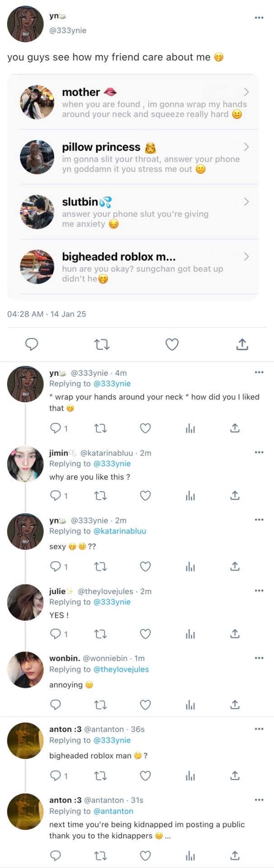Viewport: 274px width, 868px height.
Task: Follow the @theylovejules link in wonbin's reply
Action: coord(121,670)
